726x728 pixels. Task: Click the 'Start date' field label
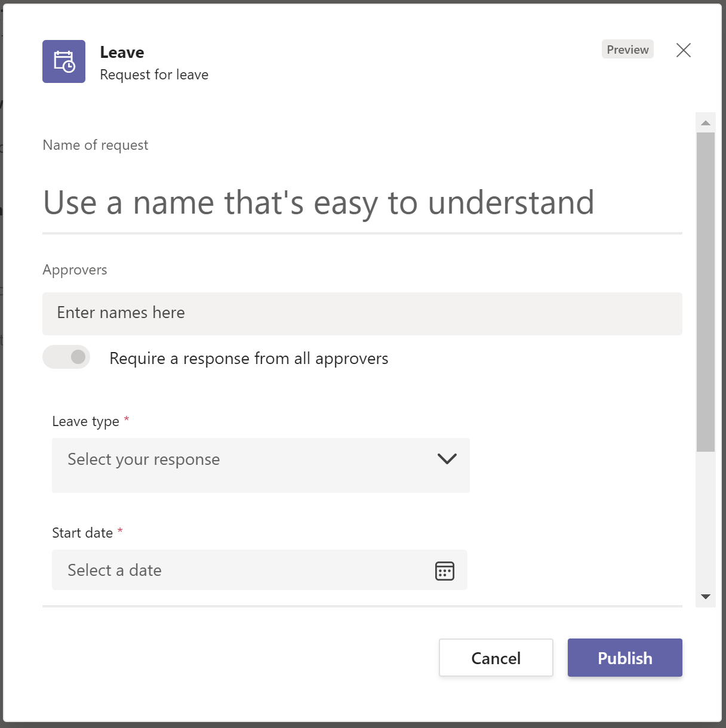tap(82, 533)
